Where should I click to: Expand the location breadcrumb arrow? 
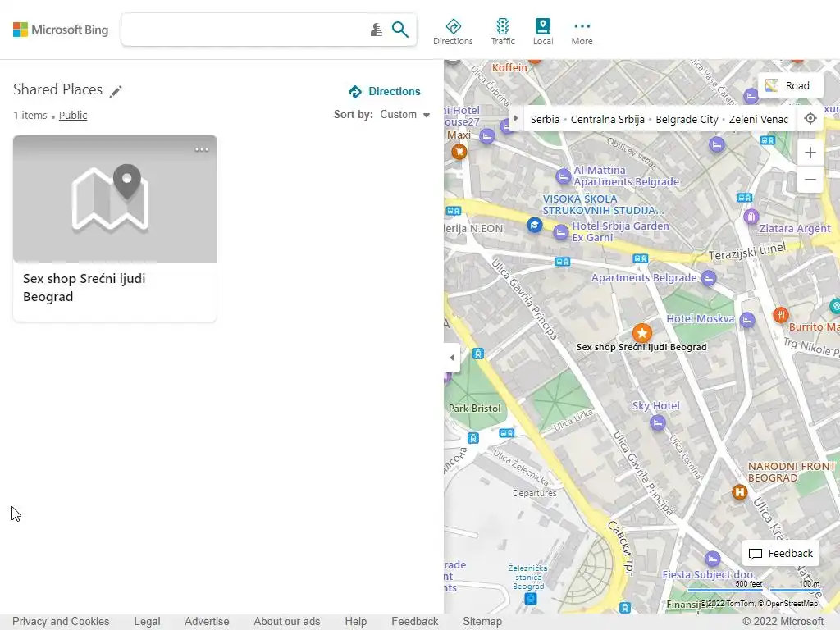(x=516, y=119)
